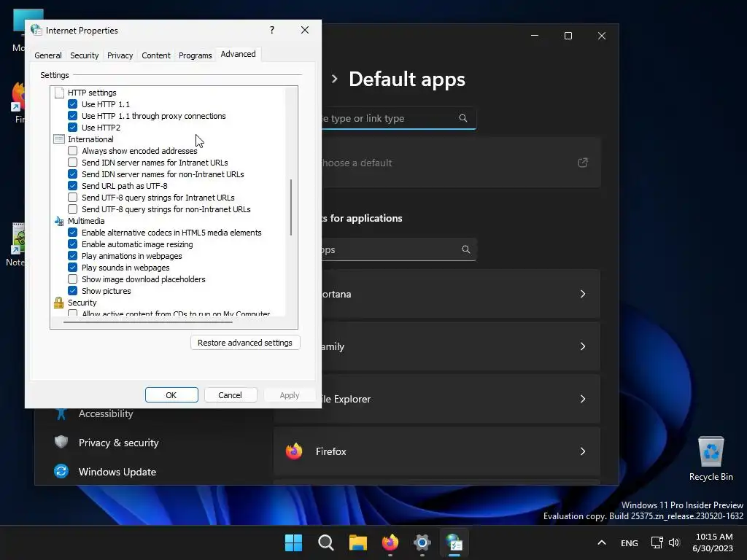Image resolution: width=747 pixels, height=560 pixels.
Task: Click the external link icon on Choose a default
Action: click(583, 163)
